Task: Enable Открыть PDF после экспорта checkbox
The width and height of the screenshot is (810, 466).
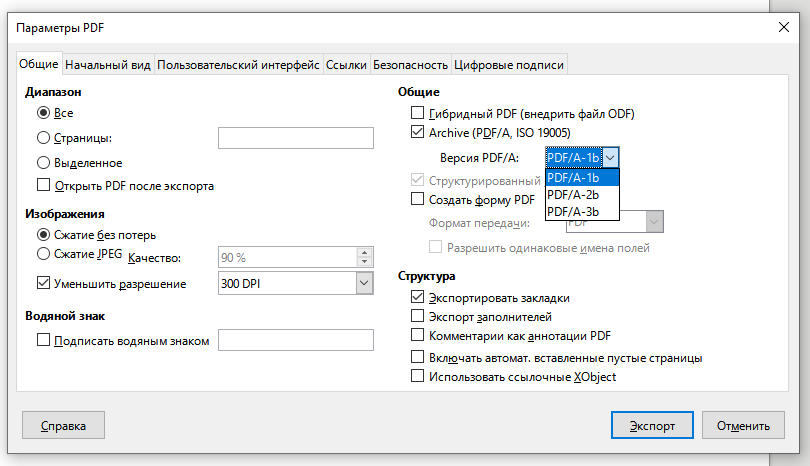Action: pyautogui.click(x=43, y=185)
